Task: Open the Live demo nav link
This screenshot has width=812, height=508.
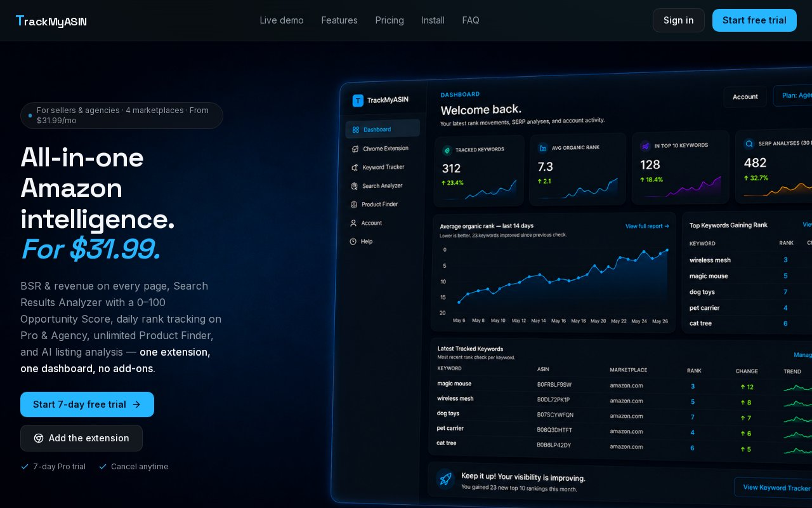Action: point(282,20)
